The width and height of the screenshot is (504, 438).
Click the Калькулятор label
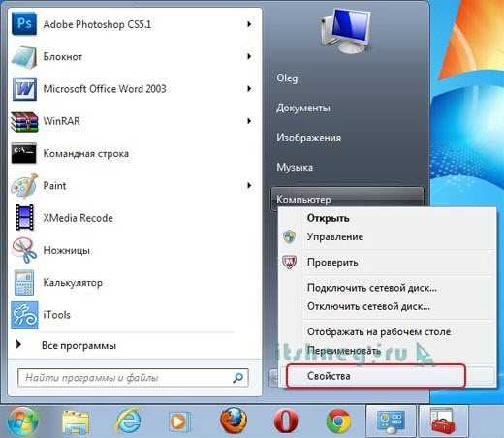(x=73, y=283)
